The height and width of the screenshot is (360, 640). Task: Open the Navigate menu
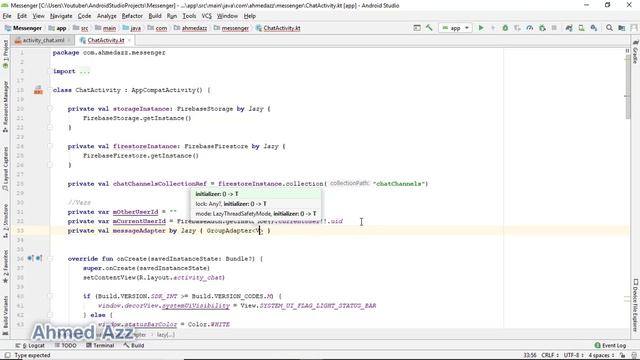tap(61, 16)
